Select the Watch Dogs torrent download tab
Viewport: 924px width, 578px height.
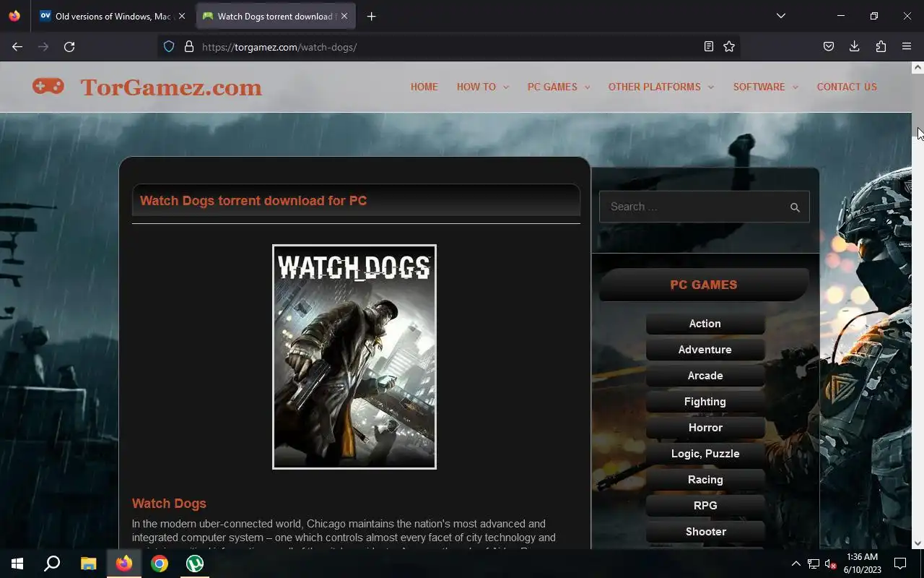pos(275,16)
